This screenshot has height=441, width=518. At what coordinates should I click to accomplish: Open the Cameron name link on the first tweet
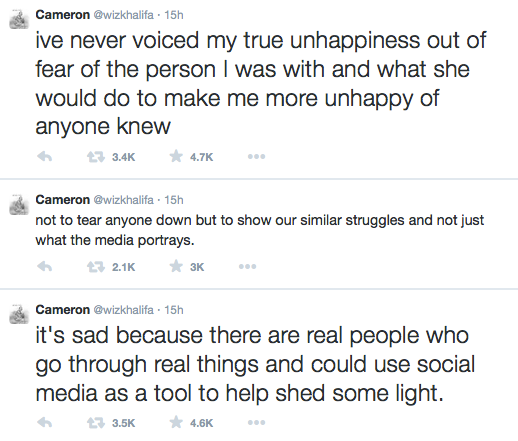[63, 15]
